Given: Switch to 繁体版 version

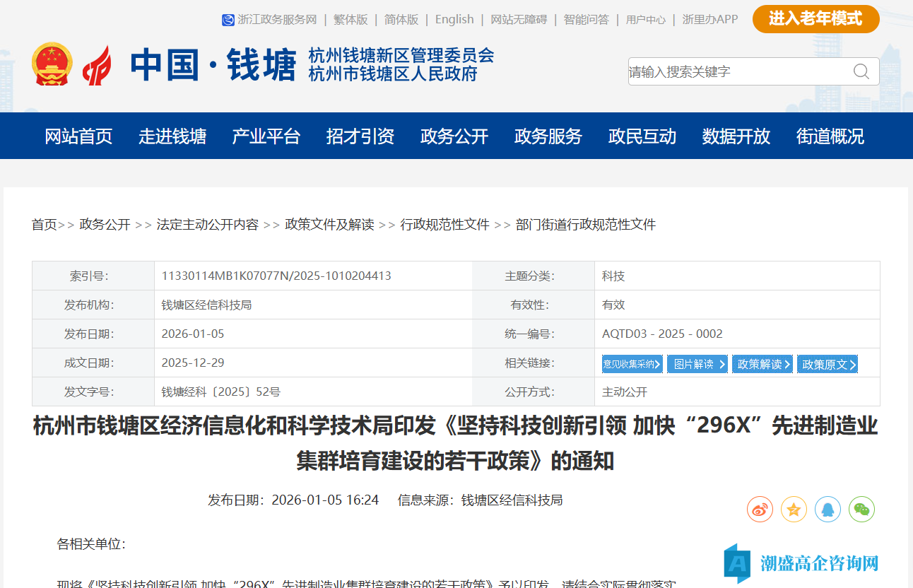Looking at the screenshot, I should [351, 20].
